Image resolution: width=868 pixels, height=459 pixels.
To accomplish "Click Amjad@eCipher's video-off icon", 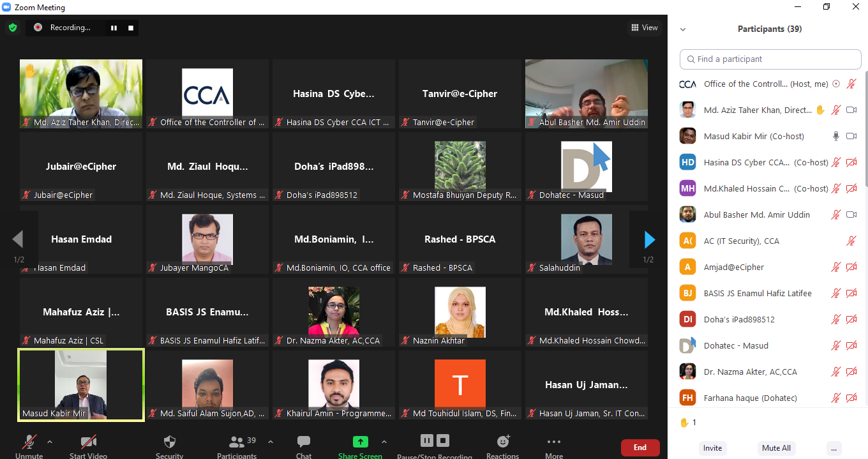I will [x=851, y=267].
